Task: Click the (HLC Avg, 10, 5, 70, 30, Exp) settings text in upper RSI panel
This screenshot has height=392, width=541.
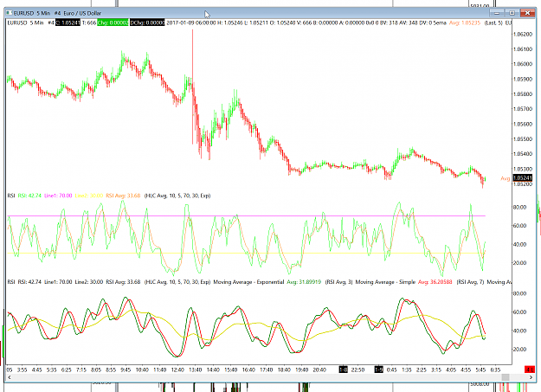Action: 177,196
